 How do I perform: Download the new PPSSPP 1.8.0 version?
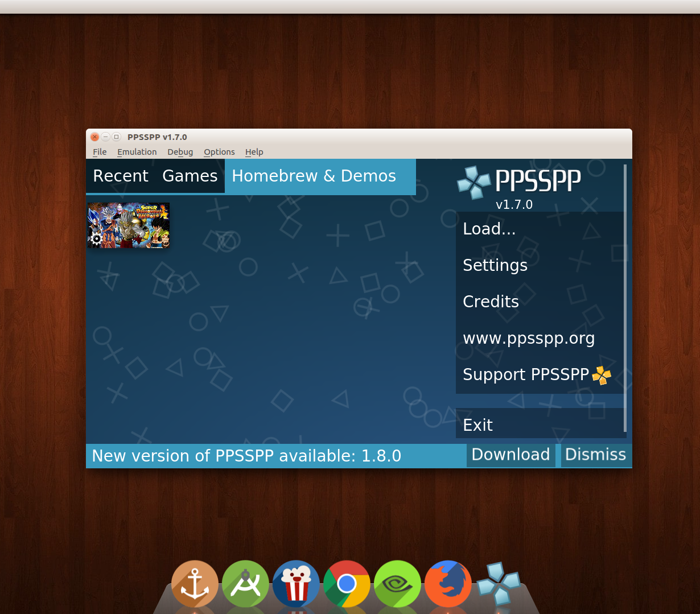(510, 455)
